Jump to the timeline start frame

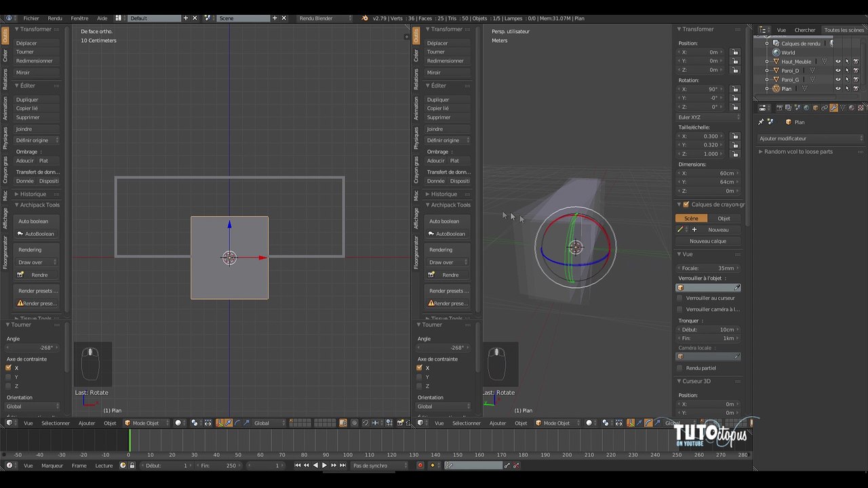tap(298, 466)
